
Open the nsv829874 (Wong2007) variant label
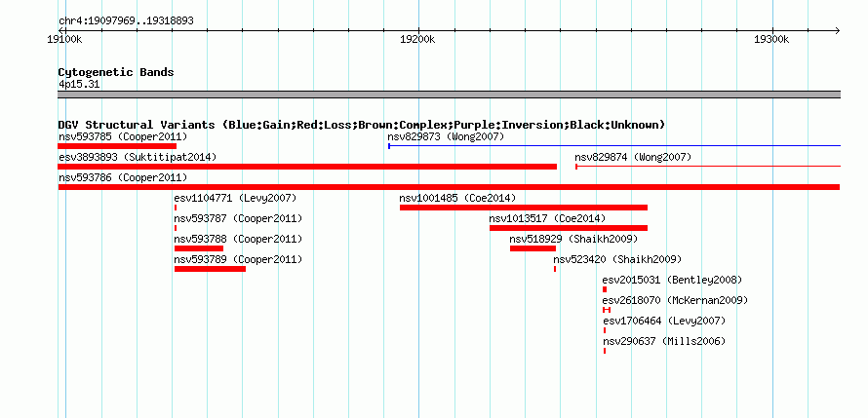click(633, 157)
